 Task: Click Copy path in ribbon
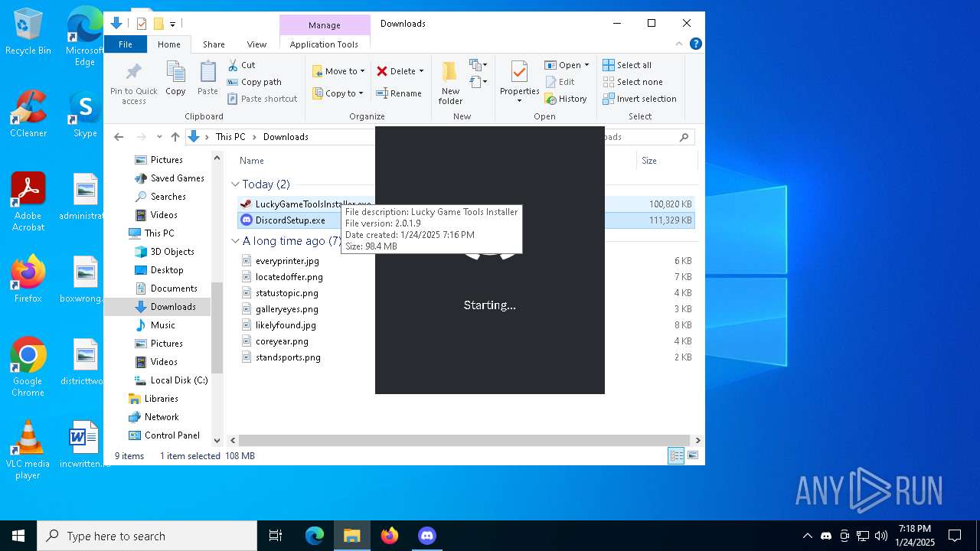click(254, 82)
